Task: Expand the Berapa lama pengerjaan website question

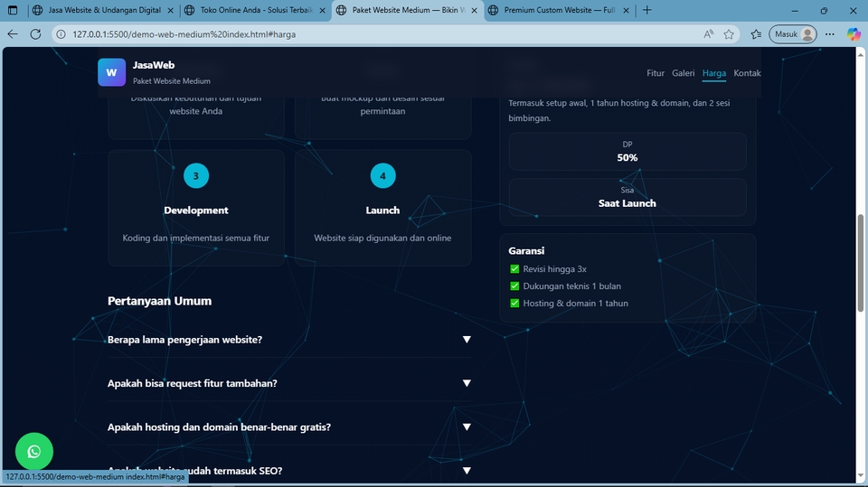Action: (x=289, y=339)
